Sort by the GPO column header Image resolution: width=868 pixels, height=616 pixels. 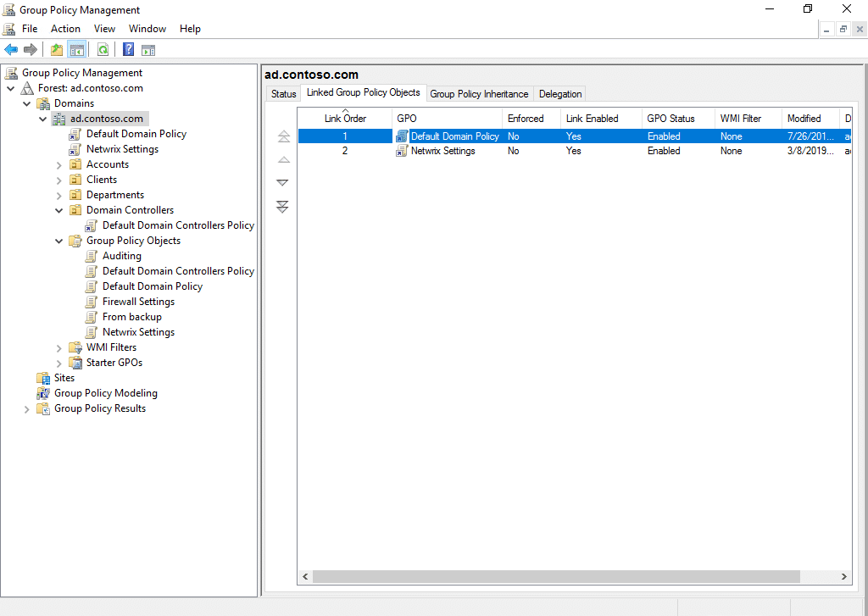(447, 119)
